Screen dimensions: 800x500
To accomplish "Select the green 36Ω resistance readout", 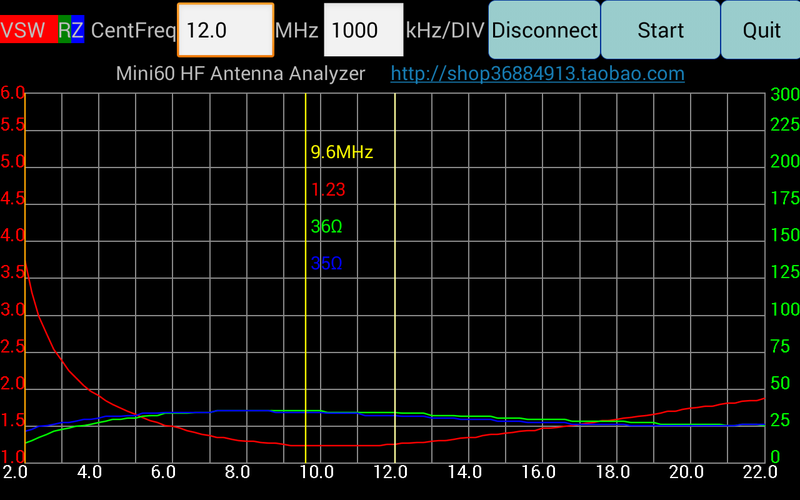I will tap(326, 227).
